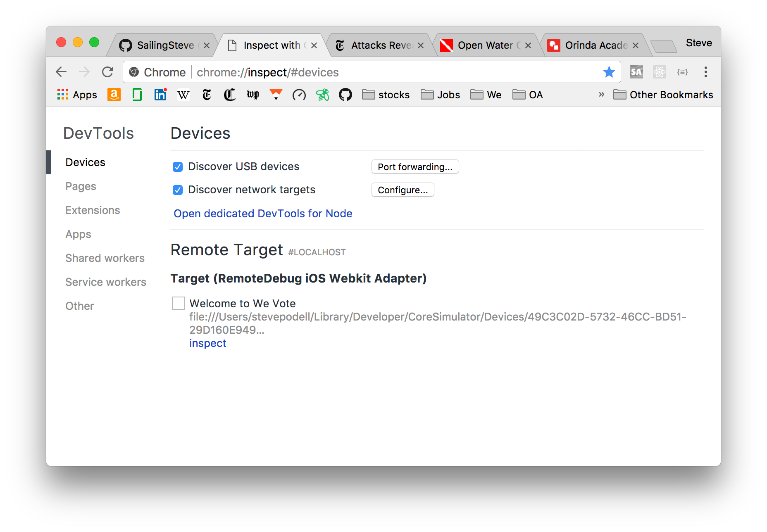Check the Welcome to We Vote box
The image size is (767, 532).
pos(179,303)
